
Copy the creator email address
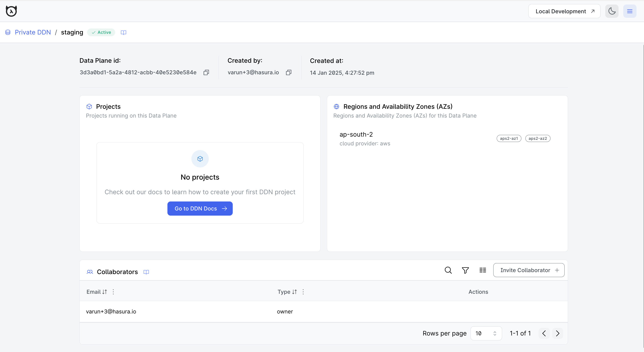(289, 73)
